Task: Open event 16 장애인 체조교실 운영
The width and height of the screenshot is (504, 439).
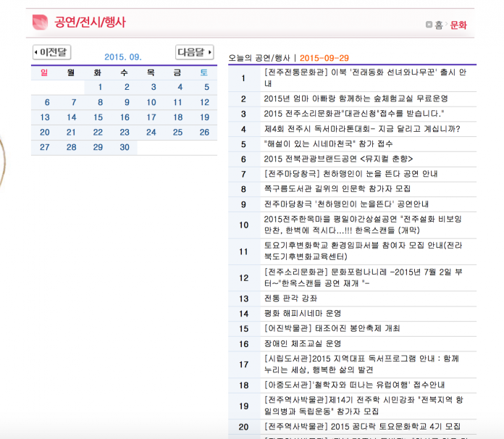Action: (303, 344)
